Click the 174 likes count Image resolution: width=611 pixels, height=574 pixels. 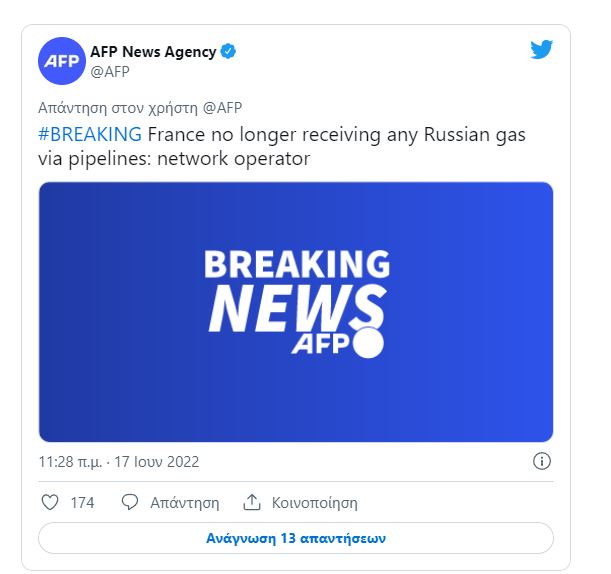click(82, 502)
